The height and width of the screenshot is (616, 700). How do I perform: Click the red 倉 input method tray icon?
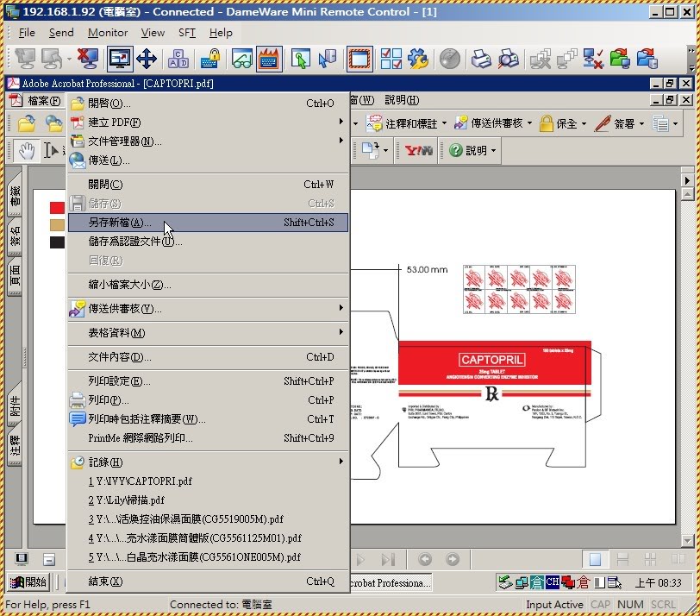pyautogui.click(x=583, y=582)
